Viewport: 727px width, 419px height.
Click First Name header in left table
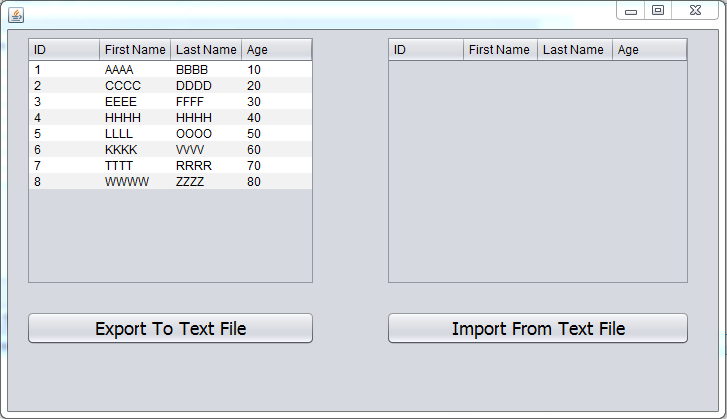coord(135,50)
